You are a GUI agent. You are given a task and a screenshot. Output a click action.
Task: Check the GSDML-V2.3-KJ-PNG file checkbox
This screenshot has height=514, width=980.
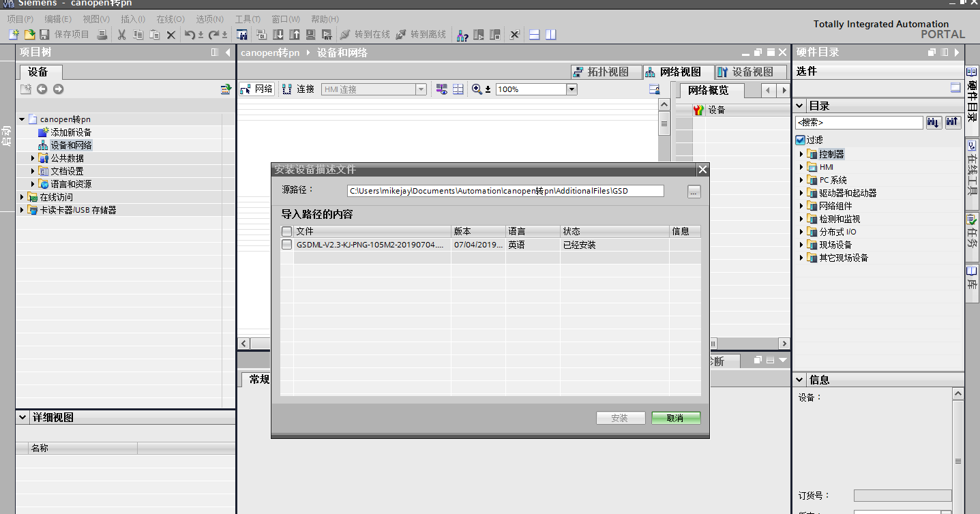tap(287, 245)
